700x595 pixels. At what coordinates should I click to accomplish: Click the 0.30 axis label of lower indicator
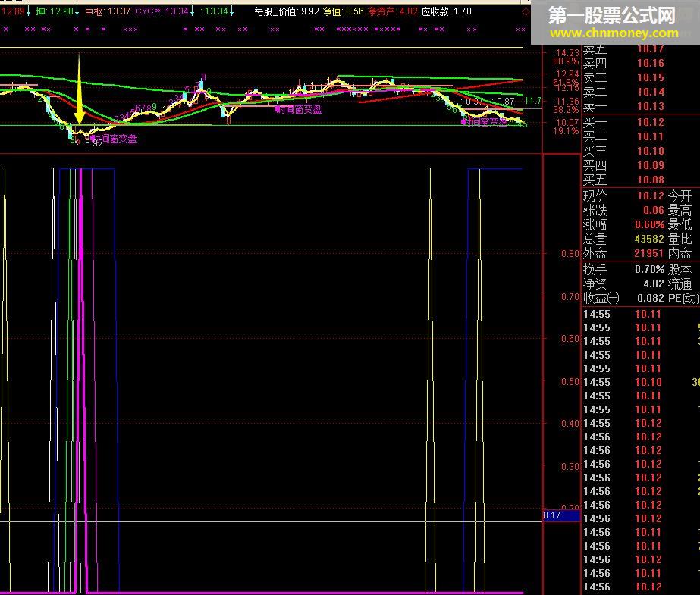coord(570,467)
